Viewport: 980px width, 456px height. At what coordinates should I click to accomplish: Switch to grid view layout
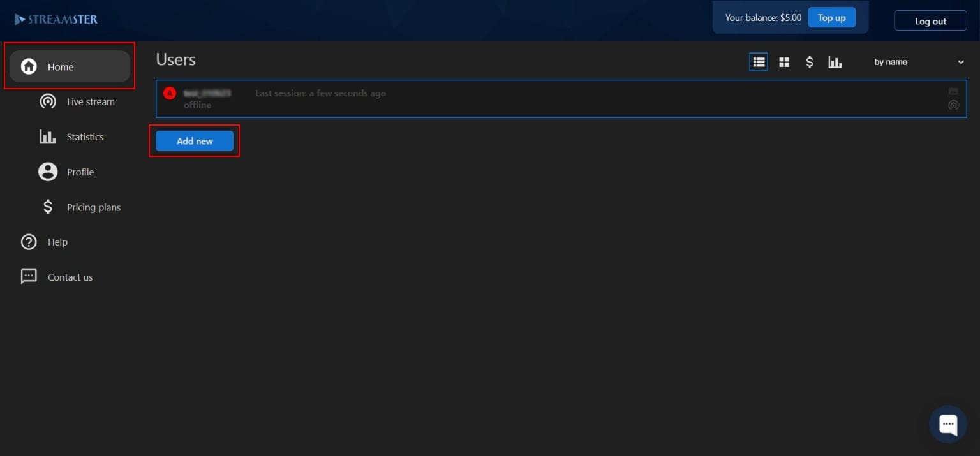coord(784,62)
